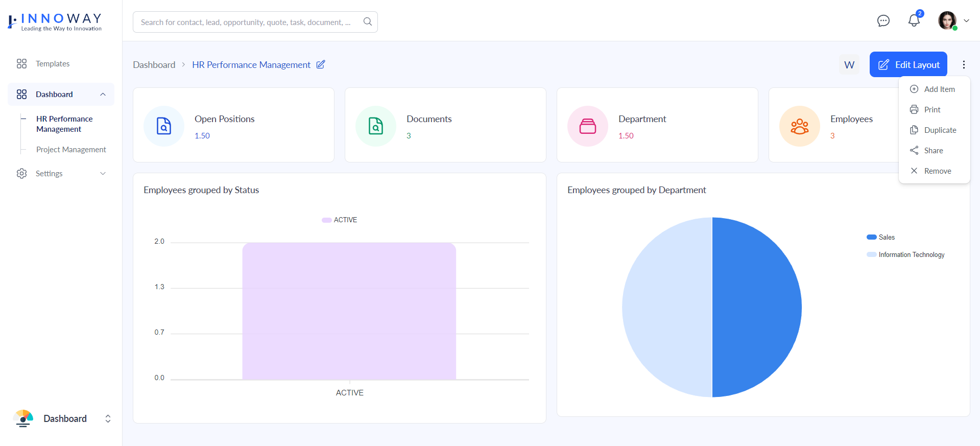The height and width of the screenshot is (446, 980).
Task: Click the pencil icon beside HR Performance Management
Action: click(321, 64)
